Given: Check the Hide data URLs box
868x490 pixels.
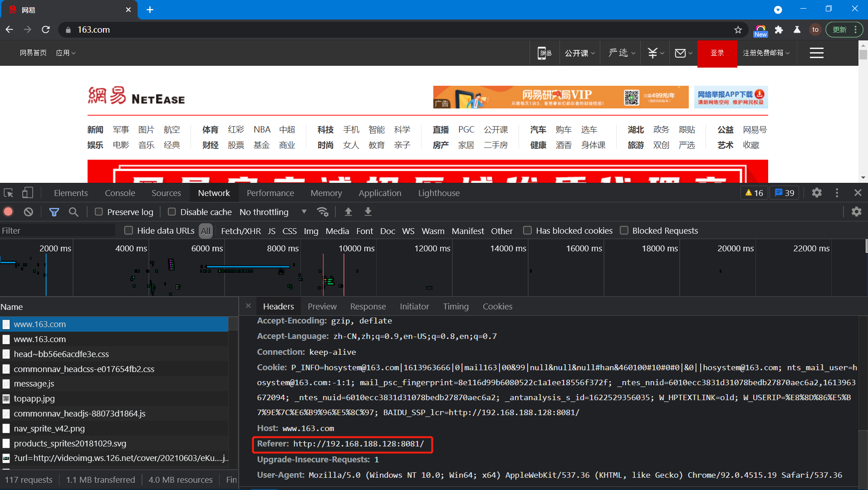Looking at the screenshot, I should click(x=129, y=230).
